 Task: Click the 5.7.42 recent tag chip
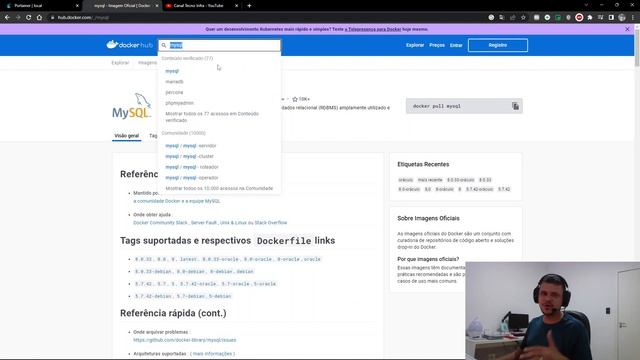[x=504, y=189]
